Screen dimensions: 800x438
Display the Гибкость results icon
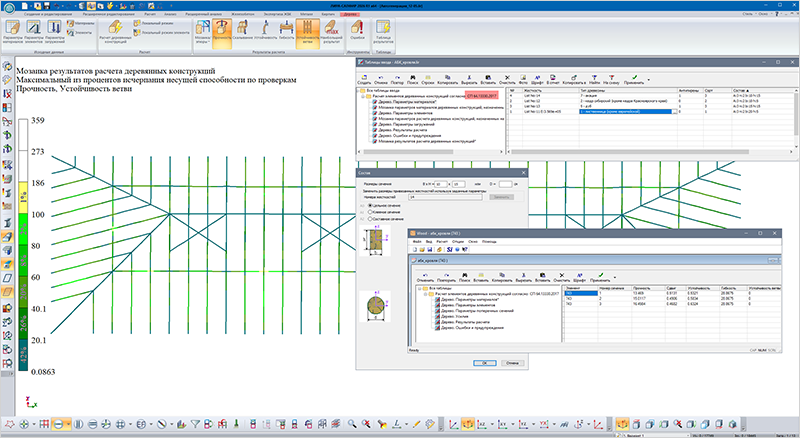(x=286, y=31)
